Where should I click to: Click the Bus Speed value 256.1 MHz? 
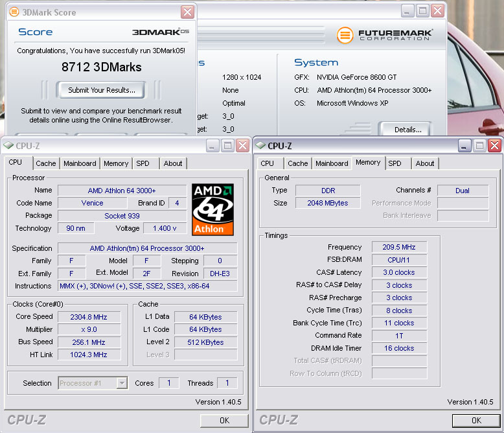pos(89,342)
